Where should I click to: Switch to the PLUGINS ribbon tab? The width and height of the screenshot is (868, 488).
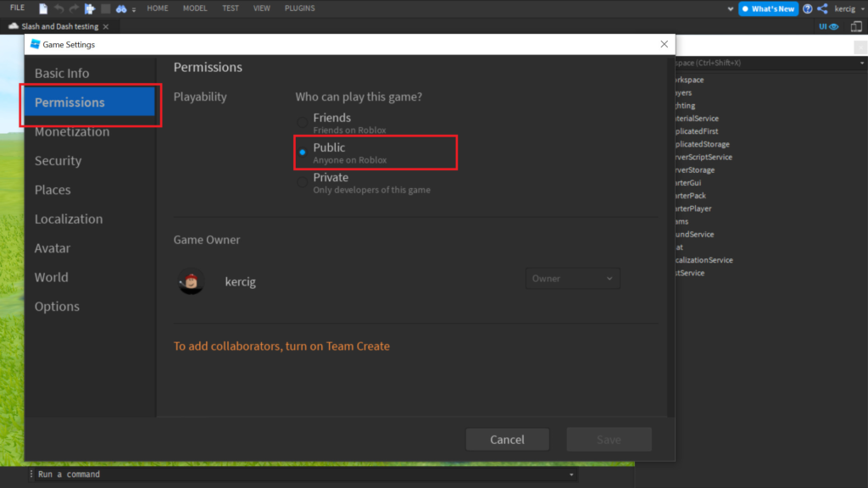(x=299, y=8)
